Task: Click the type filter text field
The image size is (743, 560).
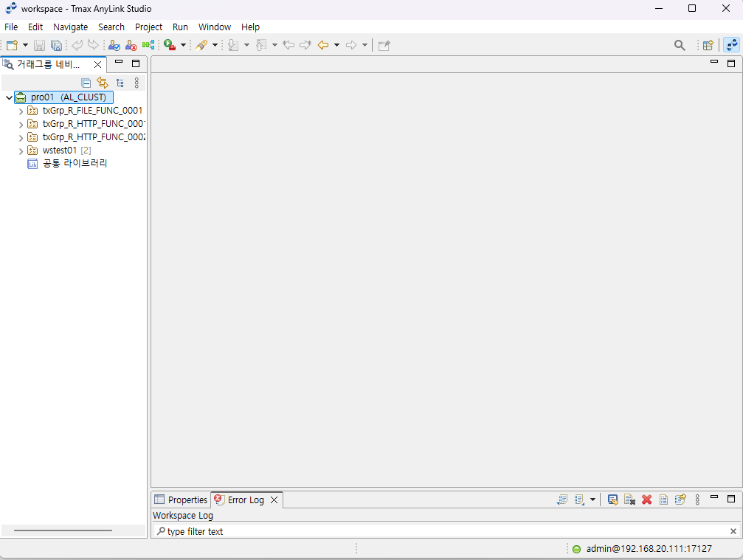Action: (443, 531)
